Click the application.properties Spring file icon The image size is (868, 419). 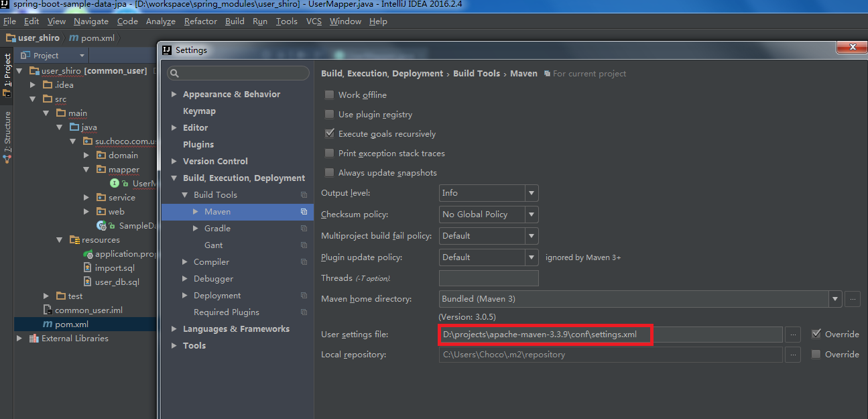88,254
